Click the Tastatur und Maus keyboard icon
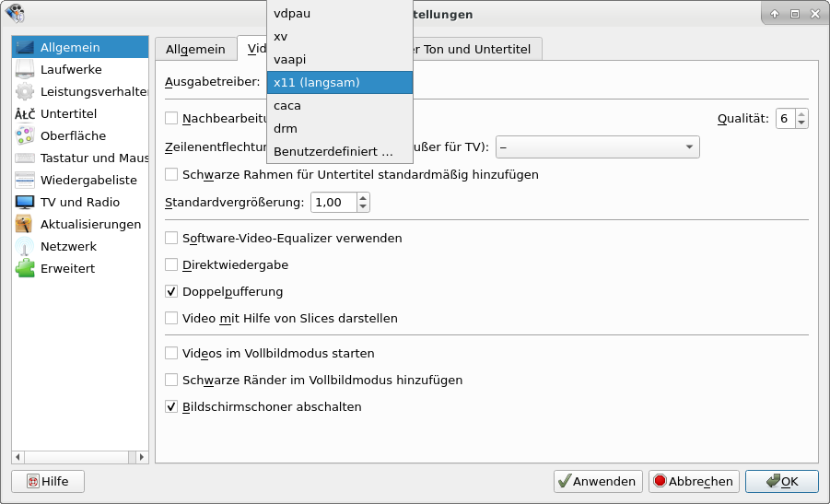 tap(25, 158)
